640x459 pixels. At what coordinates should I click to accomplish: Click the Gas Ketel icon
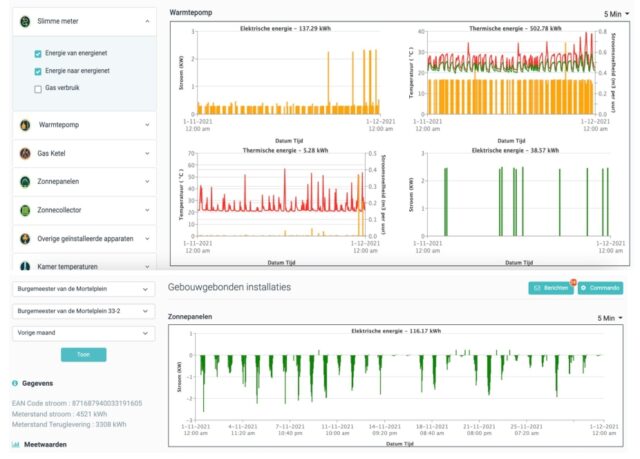pyautogui.click(x=25, y=153)
